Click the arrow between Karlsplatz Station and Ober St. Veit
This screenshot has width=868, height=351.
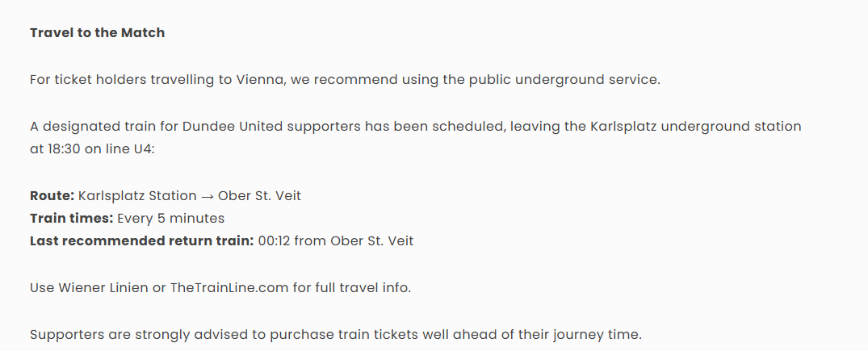click(x=207, y=197)
